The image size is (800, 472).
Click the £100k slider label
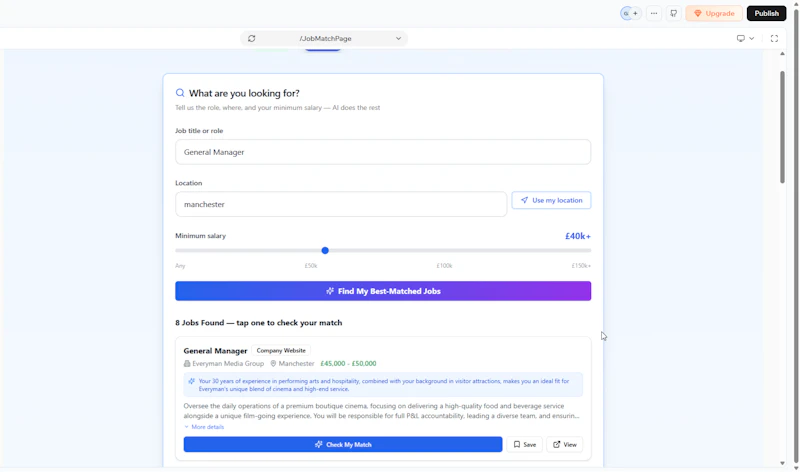pos(444,266)
